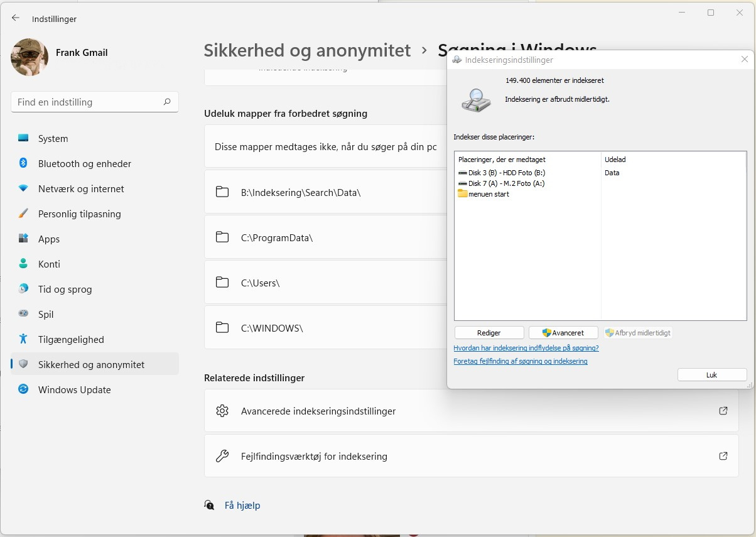Close the Indekseringsindstillinger dialog with X

tap(745, 59)
